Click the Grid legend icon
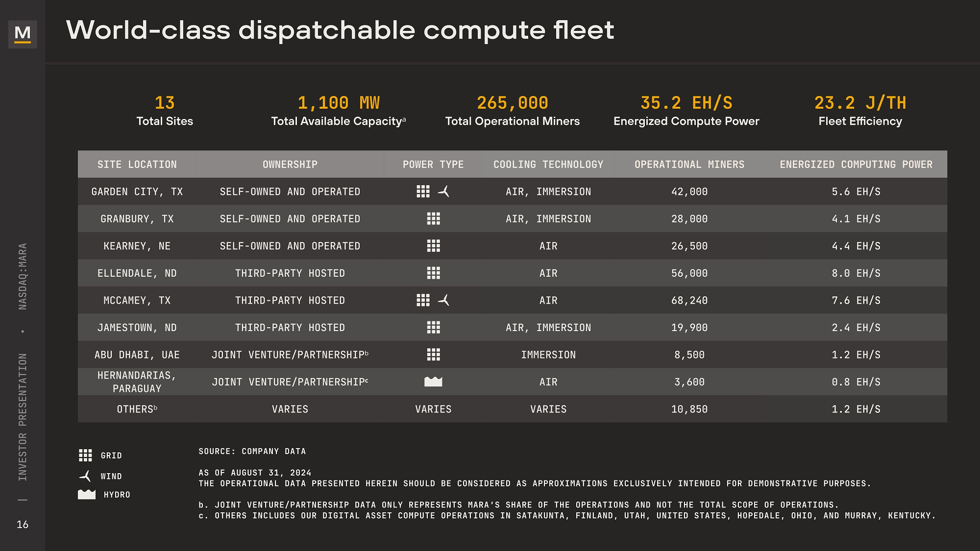The width and height of the screenshot is (980, 551). [x=85, y=455]
